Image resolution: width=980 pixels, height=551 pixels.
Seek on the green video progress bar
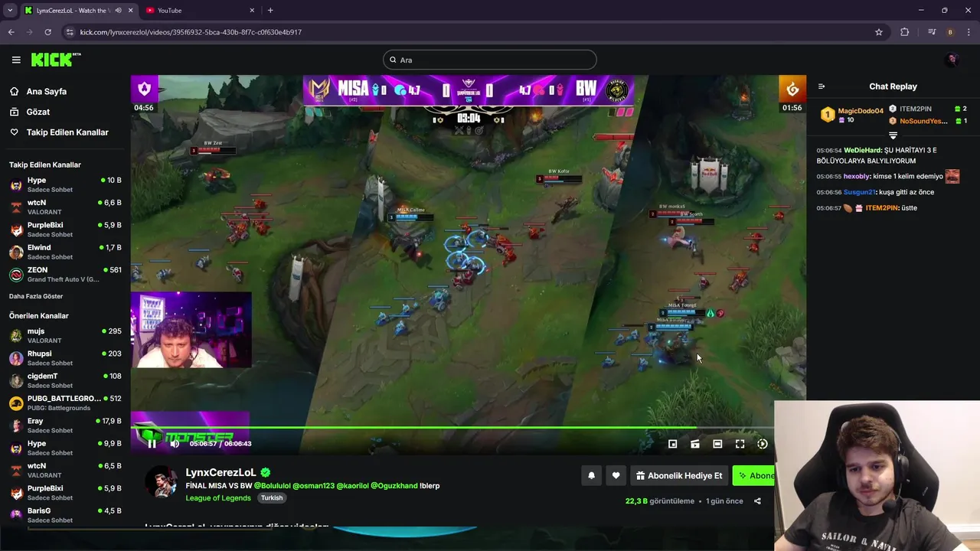pos(452,428)
